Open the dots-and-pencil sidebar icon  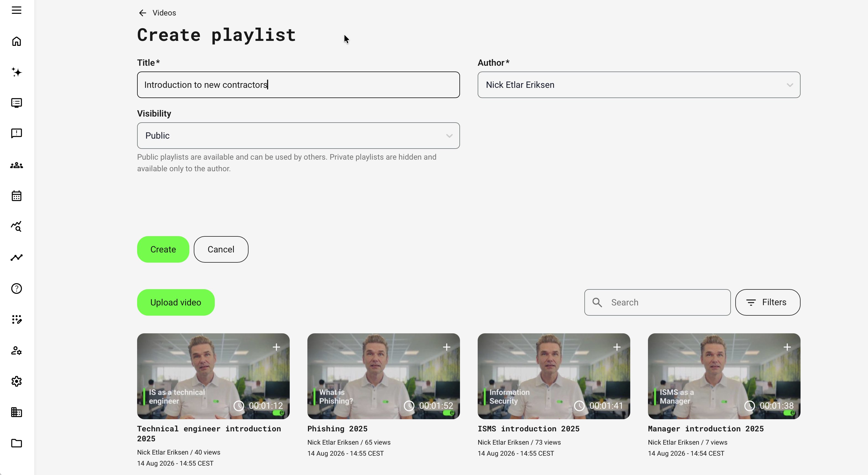point(17,320)
